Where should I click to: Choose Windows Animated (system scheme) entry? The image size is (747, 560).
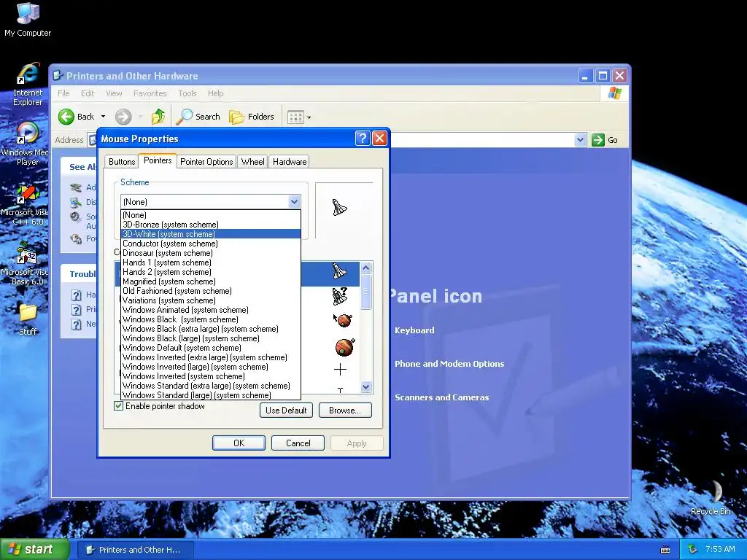(x=211, y=310)
